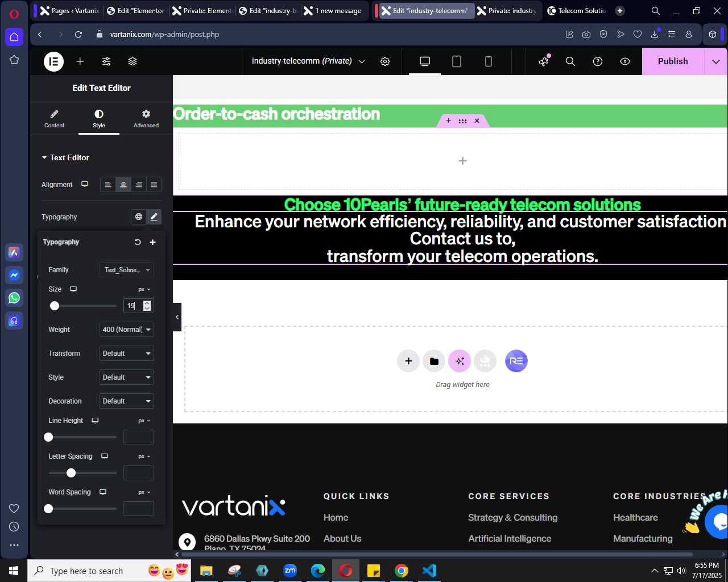Change Word Spacing unit dropdown
The width and height of the screenshot is (728, 582).
144,492
